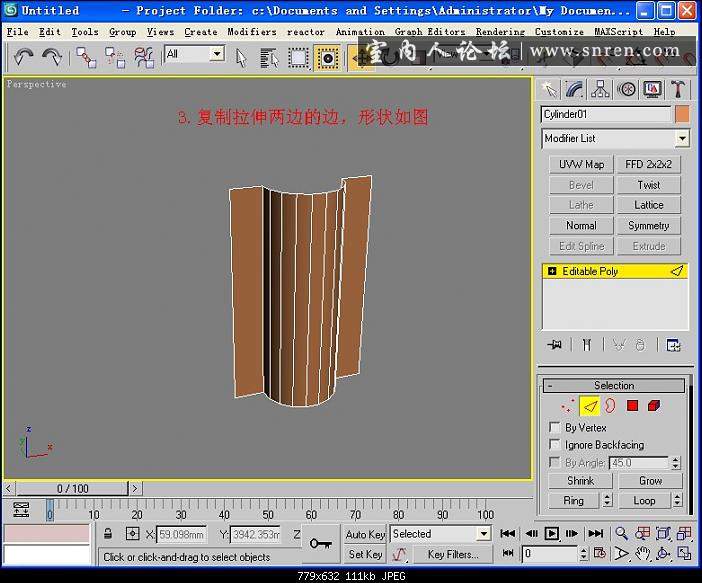The image size is (702, 583).
Task: Click the Select Object arrow tool
Action: click(x=241, y=56)
